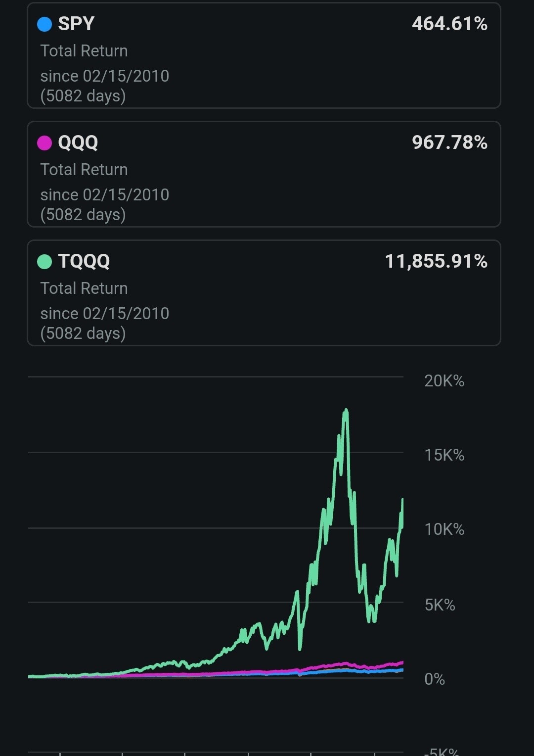Click Total Return label under TQQQ
534x756 pixels.
[x=84, y=288]
